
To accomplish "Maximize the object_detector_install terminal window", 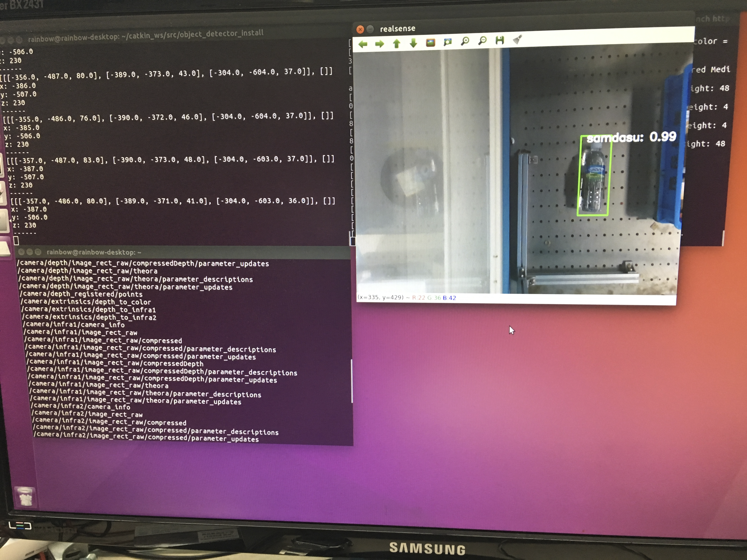I will coord(19,40).
